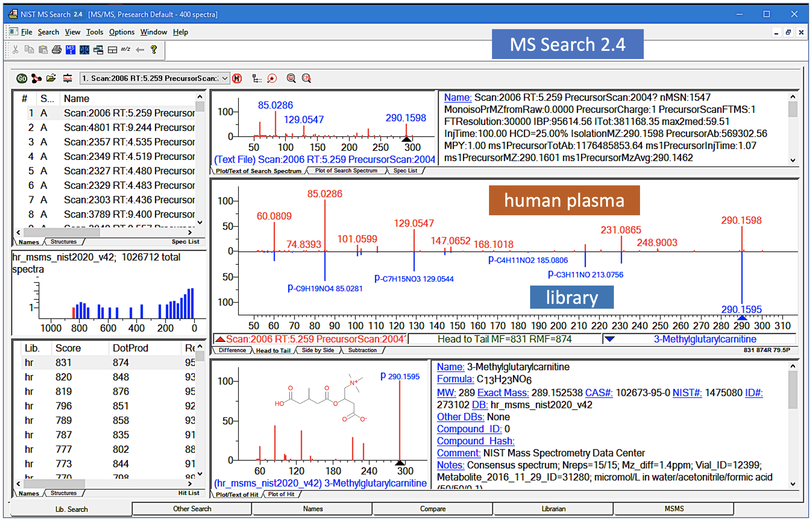Screen dimensions: 812x521
Task: Click the document icon left of File menu
Action: 14,32
